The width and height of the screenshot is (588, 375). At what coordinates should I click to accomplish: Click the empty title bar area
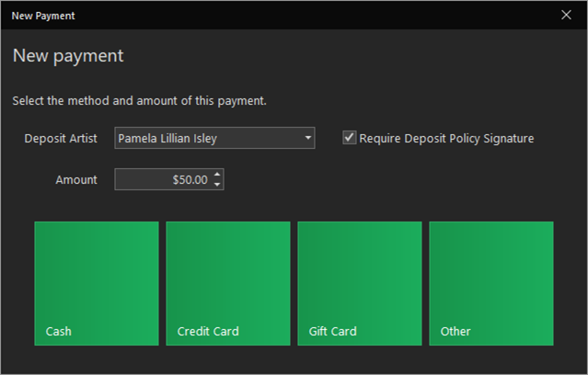315,15
